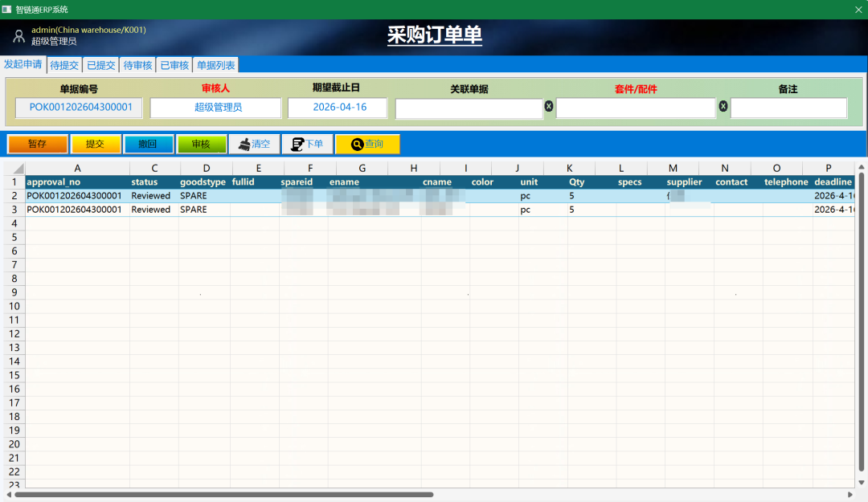Screen dimensions: 868x502
Task: Click the 审核人 field showing 超级管理员
Action: (x=216, y=108)
